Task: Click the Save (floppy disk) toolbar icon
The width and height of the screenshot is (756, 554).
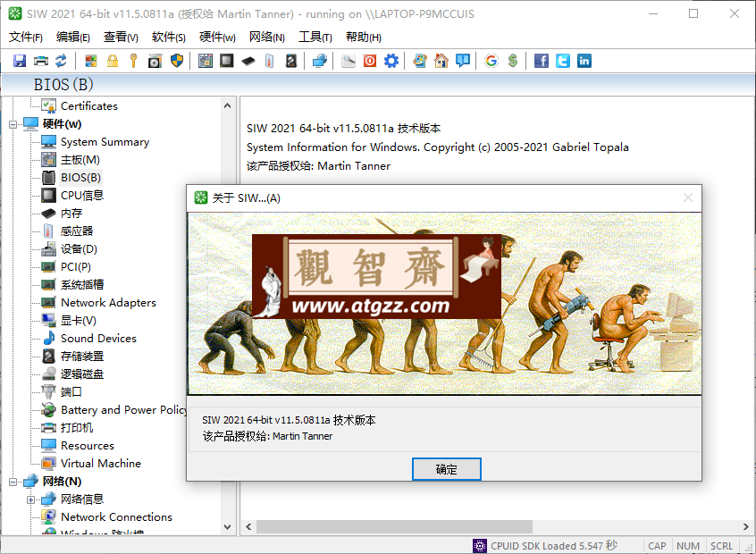Action: click(20, 61)
